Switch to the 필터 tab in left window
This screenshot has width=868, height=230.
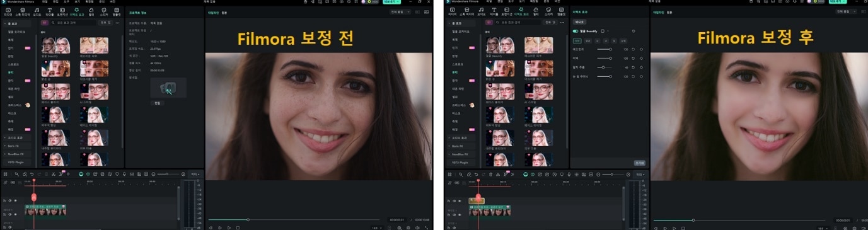click(x=91, y=12)
